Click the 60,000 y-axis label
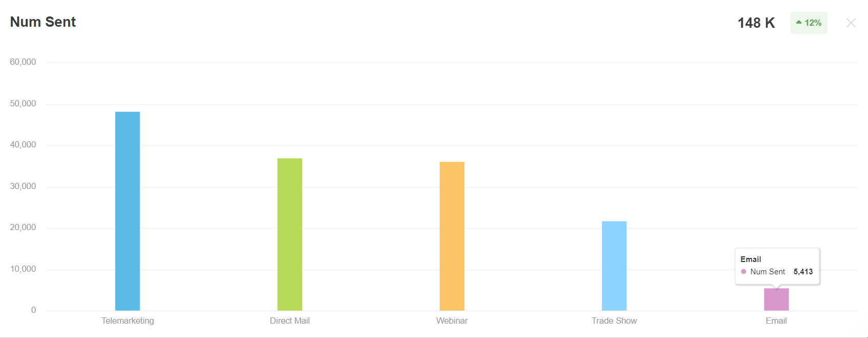This screenshot has height=338, width=868. (x=23, y=62)
